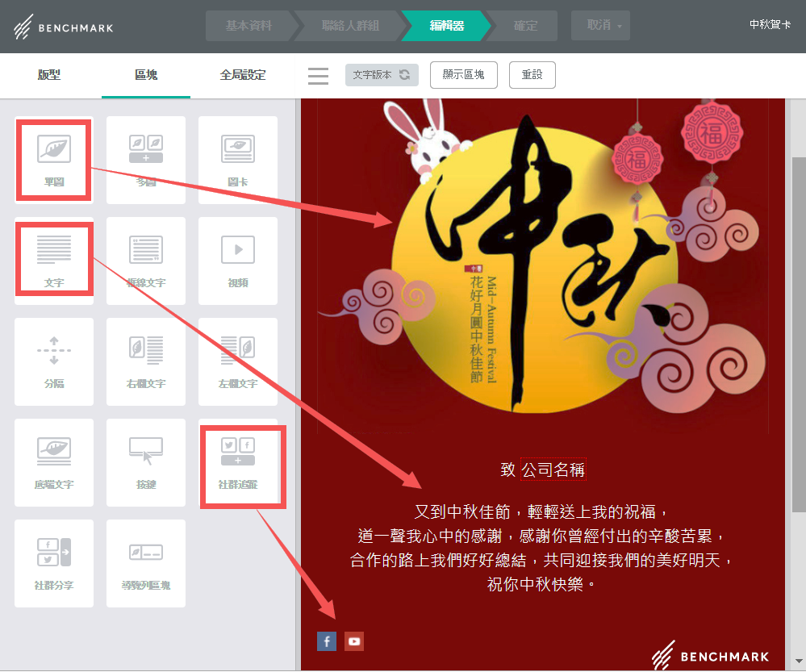This screenshot has height=672, width=806.
Task: Open the hamburger menu icon
Action: [x=318, y=76]
